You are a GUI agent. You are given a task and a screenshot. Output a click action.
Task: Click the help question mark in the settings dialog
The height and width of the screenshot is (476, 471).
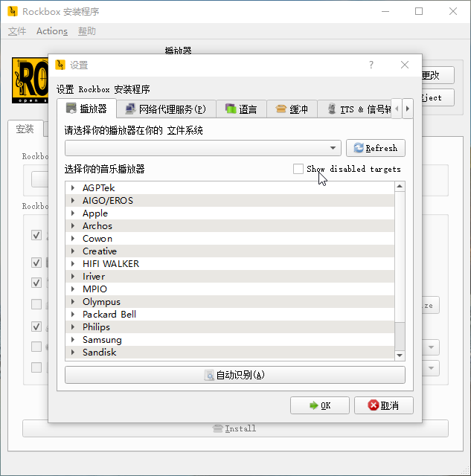[371, 65]
